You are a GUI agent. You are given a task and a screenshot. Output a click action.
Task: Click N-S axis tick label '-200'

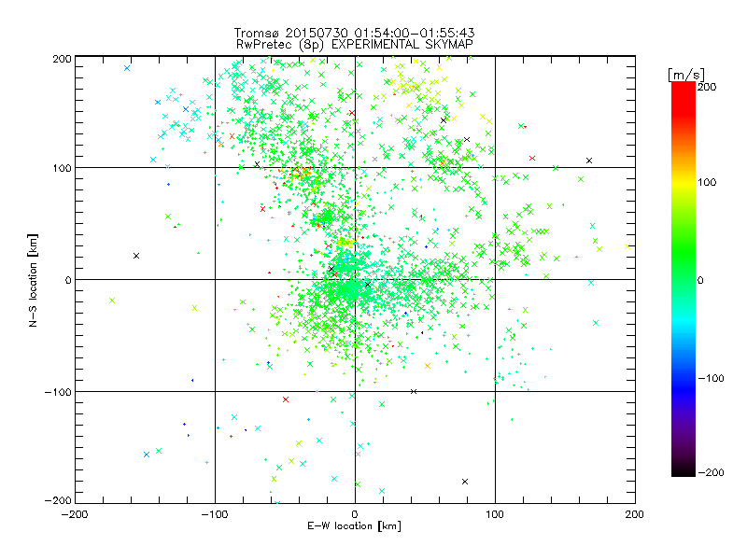(x=58, y=500)
